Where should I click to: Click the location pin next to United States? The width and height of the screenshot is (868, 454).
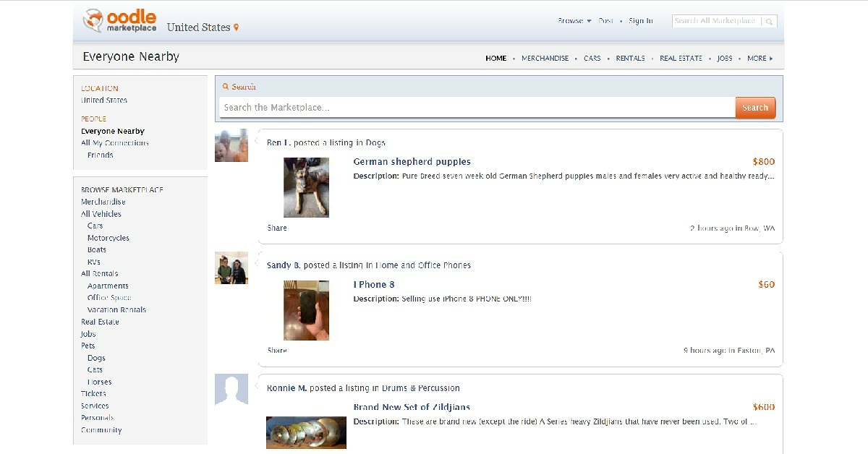(236, 28)
